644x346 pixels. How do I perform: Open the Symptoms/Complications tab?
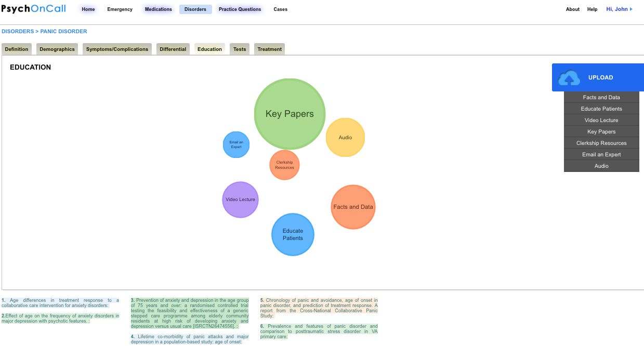click(117, 49)
